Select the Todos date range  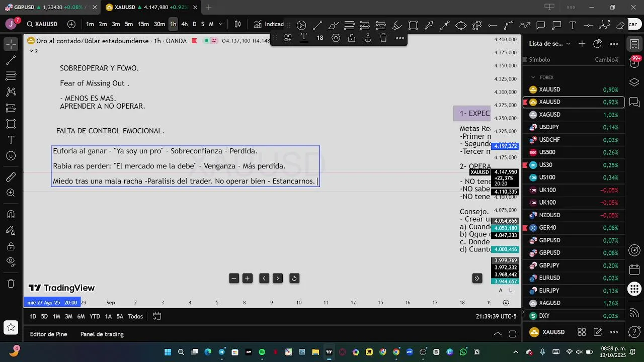(x=135, y=316)
